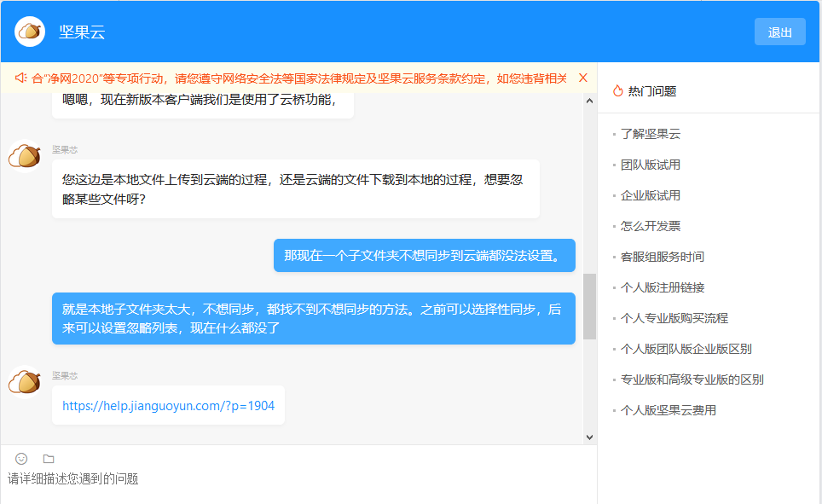The image size is (822, 504).
Task: Click the 热门问题 heading
Action: click(x=652, y=91)
